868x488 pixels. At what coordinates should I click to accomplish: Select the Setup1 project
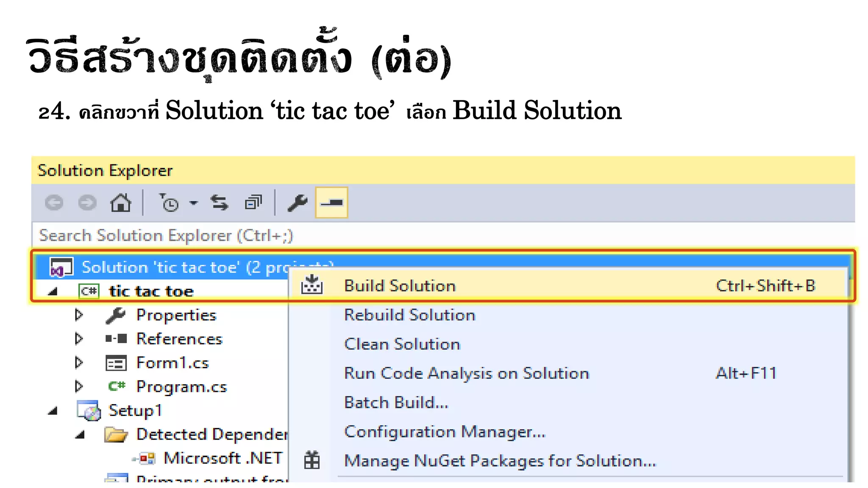135,410
